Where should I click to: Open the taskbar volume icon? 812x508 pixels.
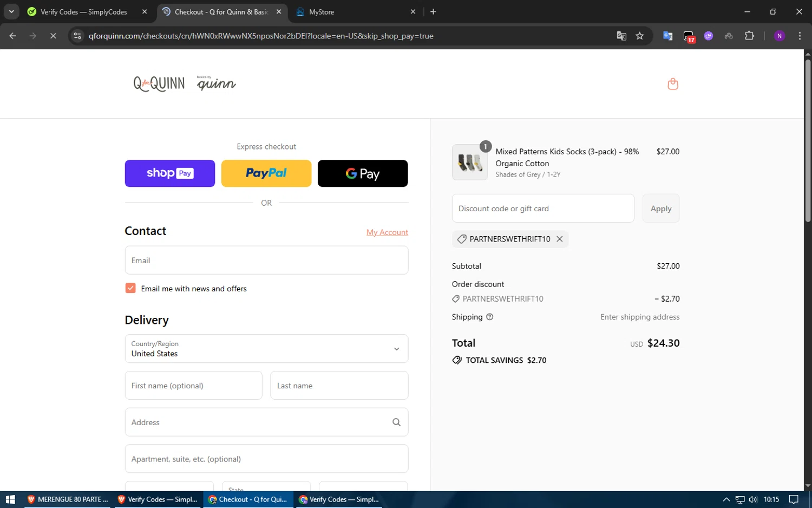click(753, 499)
